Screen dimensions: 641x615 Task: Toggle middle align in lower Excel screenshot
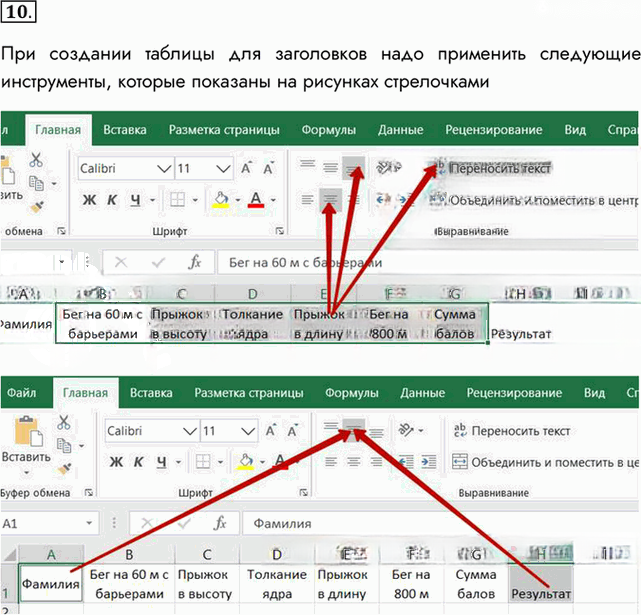(354, 430)
